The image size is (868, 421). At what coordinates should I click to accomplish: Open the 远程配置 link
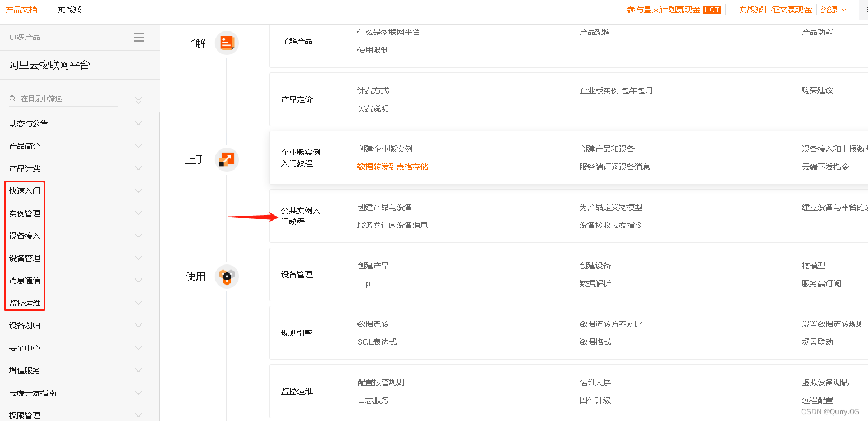(818, 400)
